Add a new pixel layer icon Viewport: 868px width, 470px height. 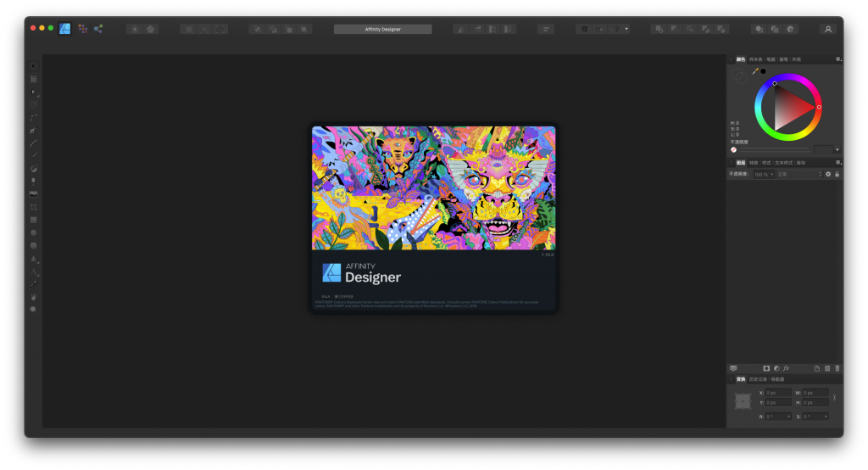(x=827, y=368)
